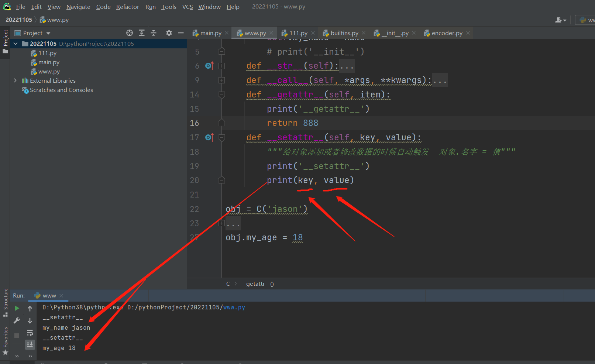Screen dimensions: 595x364
Task: Open the File menu
Action: (x=21, y=7)
